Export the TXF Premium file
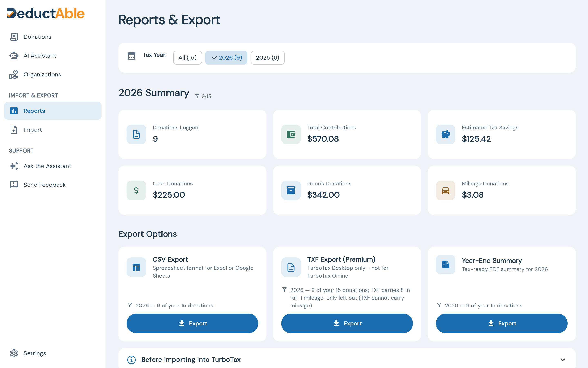Image resolution: width=588 pixels, height=368 pixels. [347, 323]
